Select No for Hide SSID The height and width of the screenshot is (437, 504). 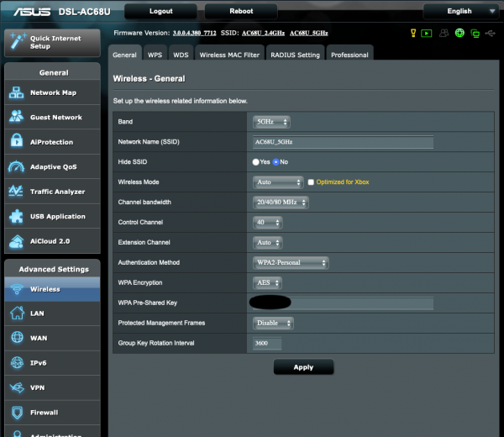[276, 162]
